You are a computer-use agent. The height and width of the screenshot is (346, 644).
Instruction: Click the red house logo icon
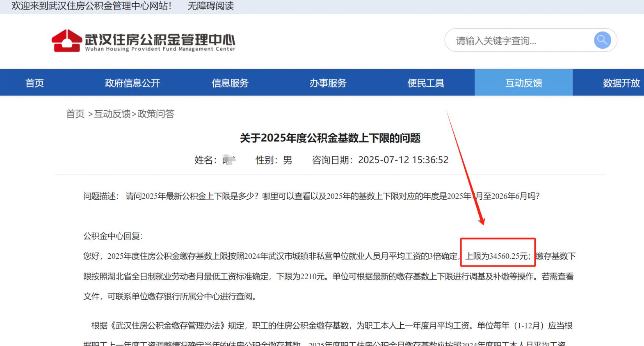click(66, 41)
